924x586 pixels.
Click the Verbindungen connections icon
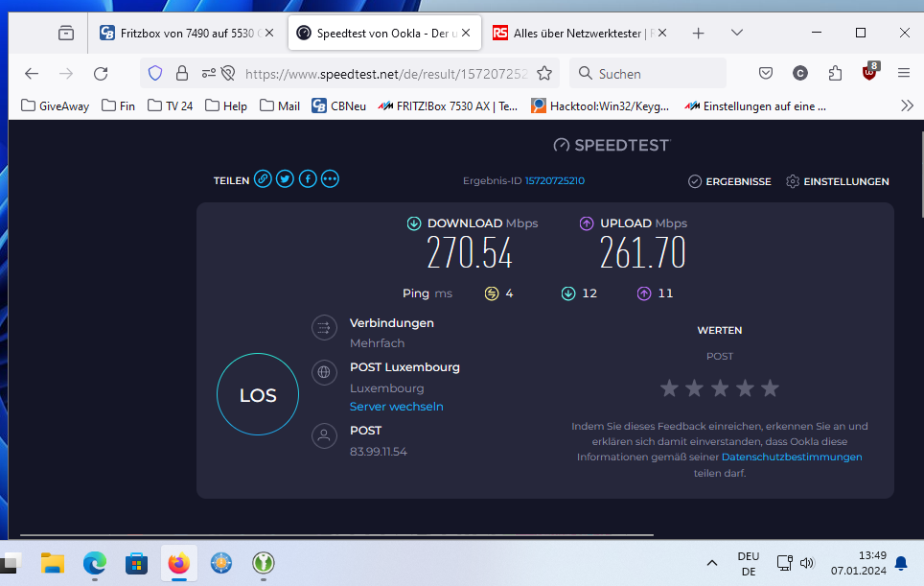point(324,328)
